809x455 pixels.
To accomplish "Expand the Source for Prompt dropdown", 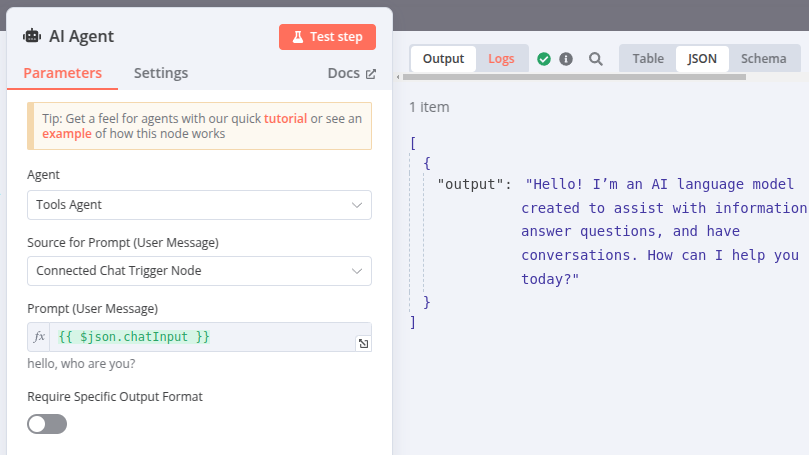I will point(199,271).
